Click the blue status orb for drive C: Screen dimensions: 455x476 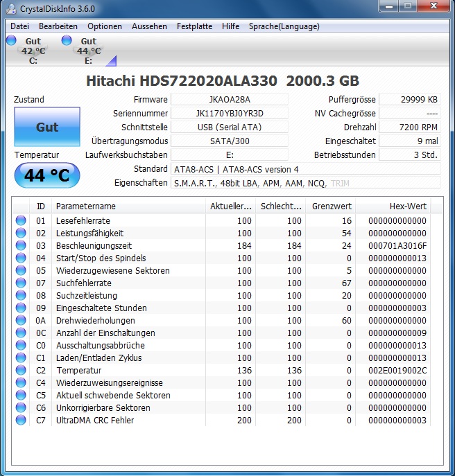pos(11,40)
